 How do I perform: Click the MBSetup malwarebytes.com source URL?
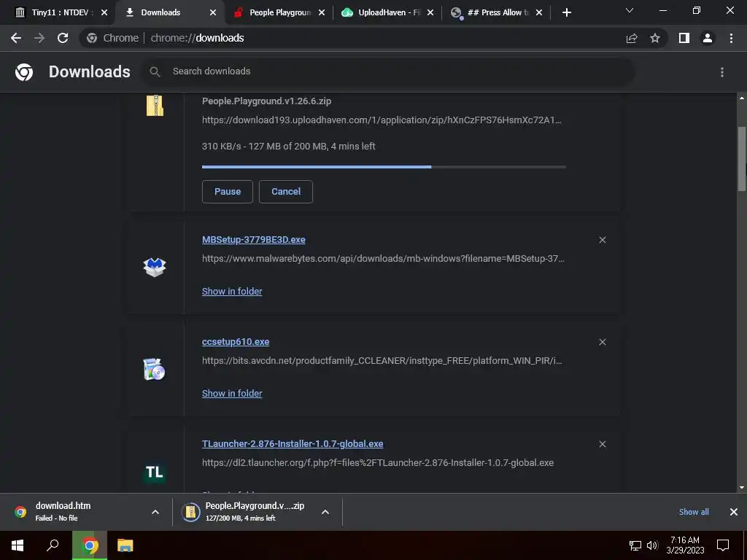[x=383, y=259]
